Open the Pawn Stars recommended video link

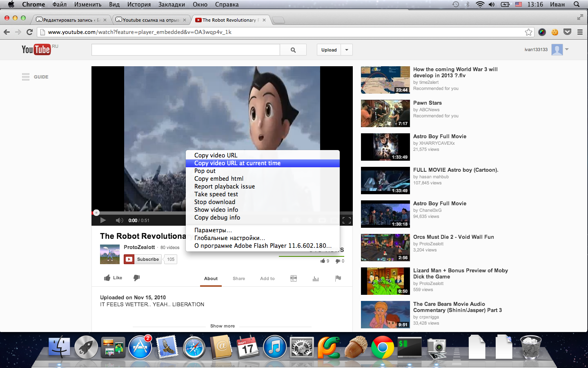click(427, 103)
